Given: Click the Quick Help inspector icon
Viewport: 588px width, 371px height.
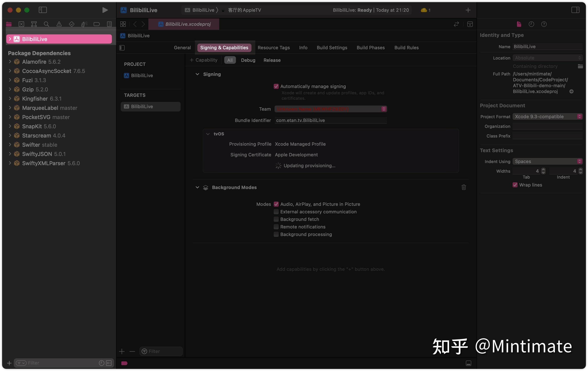Looking at the screenshot, I should [544, 24].
